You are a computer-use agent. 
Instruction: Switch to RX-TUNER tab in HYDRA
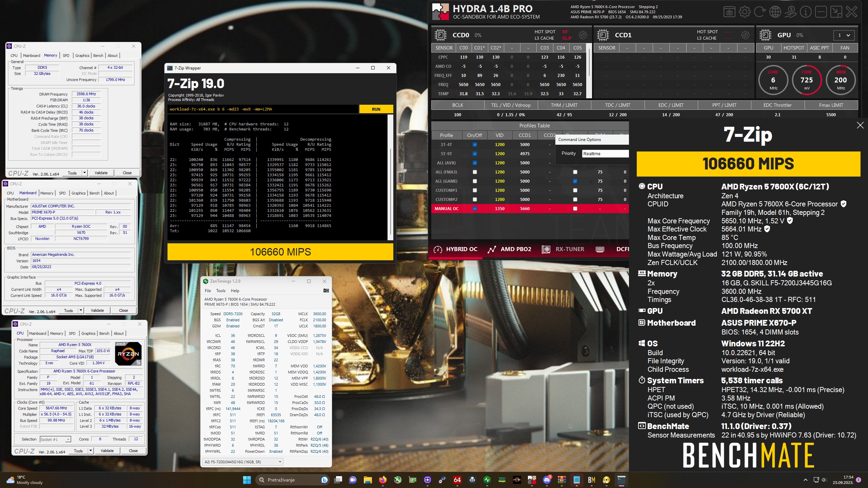(x=563, y=249)
